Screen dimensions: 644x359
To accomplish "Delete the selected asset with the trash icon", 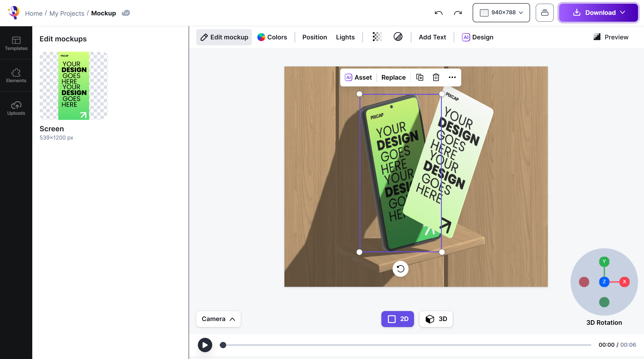I will 436,77.
